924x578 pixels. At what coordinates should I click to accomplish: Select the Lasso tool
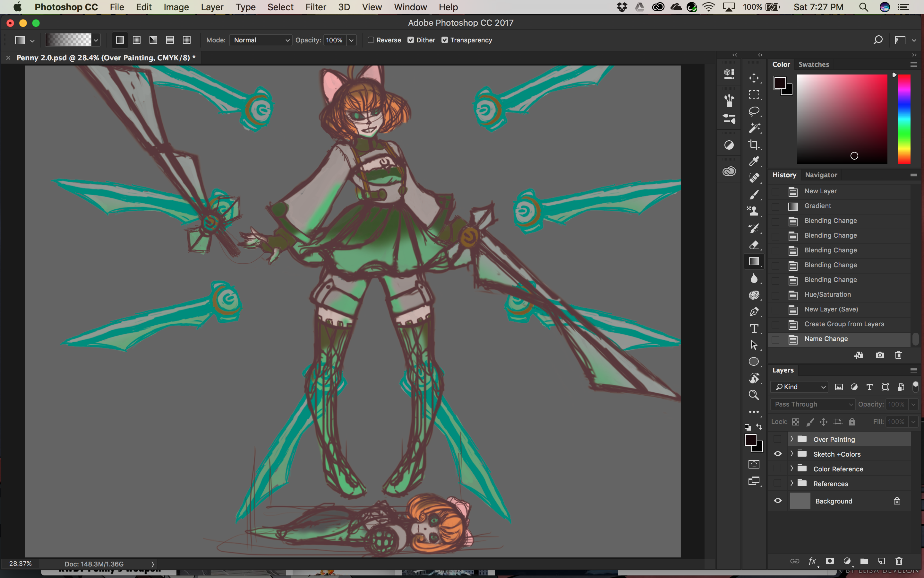click(754, 112)
